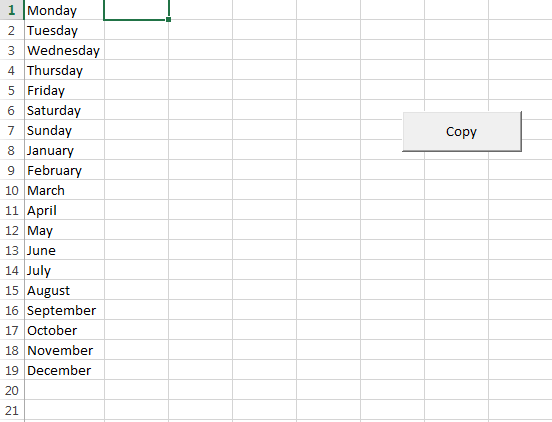Select the cell containing Friday

64,90
